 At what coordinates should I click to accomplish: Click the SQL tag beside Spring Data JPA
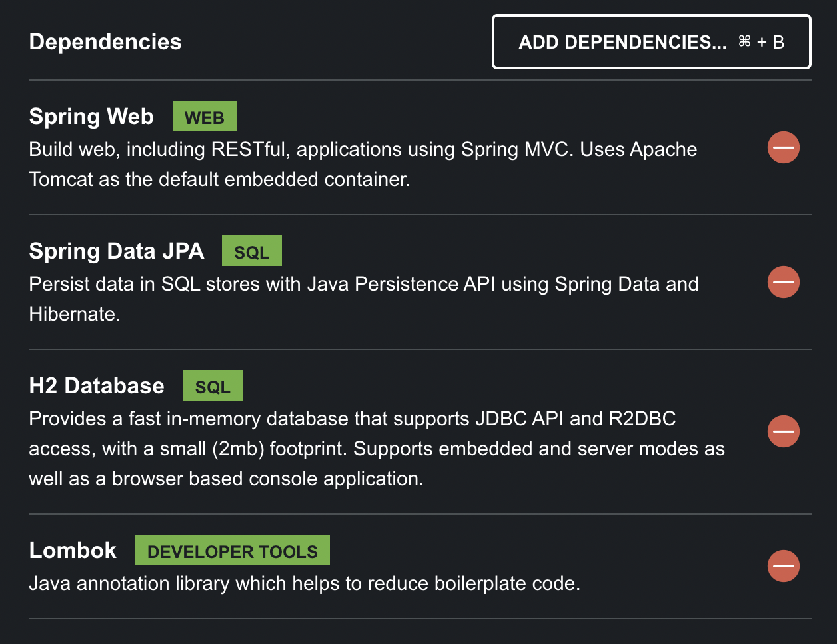coord(252,251)
